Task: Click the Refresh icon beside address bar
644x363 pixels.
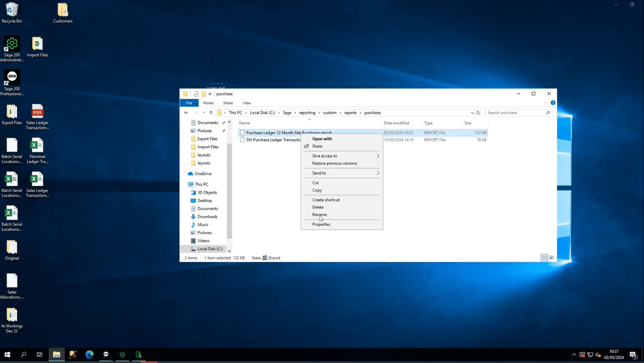Action: click(478, 113)
